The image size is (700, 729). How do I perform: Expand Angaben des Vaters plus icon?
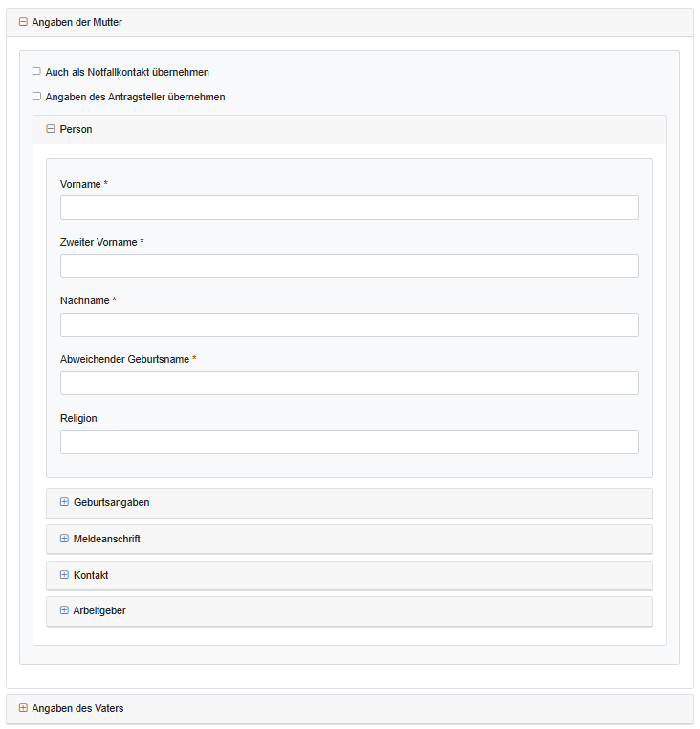tap(23, 708)
